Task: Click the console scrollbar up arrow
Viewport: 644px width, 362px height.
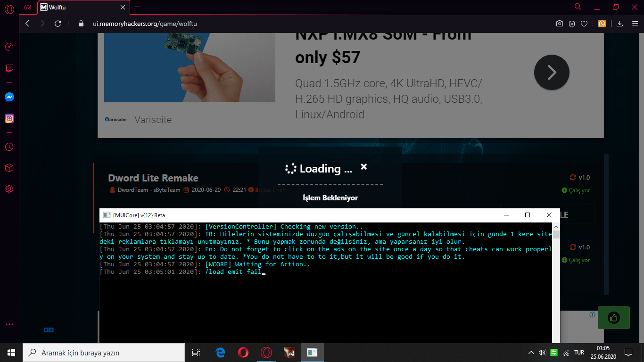Action: (556, 227)
